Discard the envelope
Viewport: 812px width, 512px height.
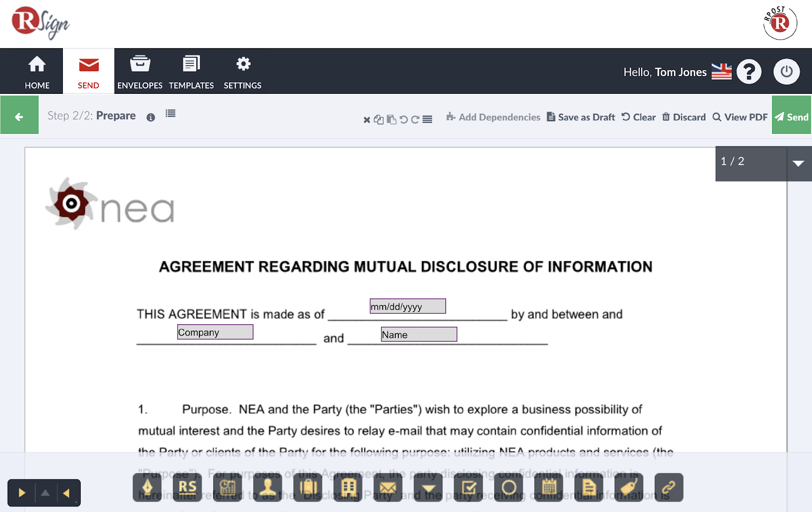684,117
